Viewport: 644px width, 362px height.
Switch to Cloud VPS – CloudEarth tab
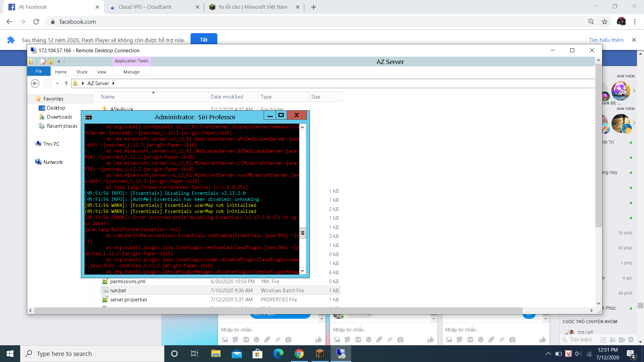[145, 7]
